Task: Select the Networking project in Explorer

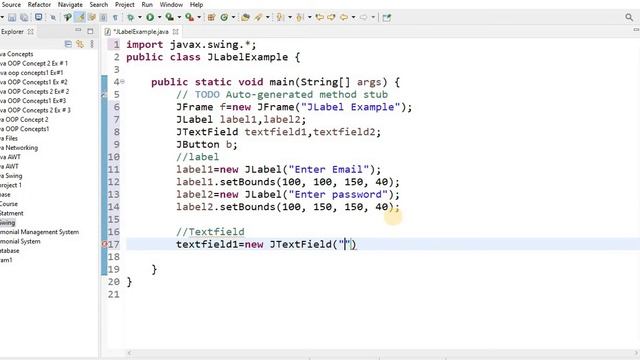Action: (x=19, y=148)
